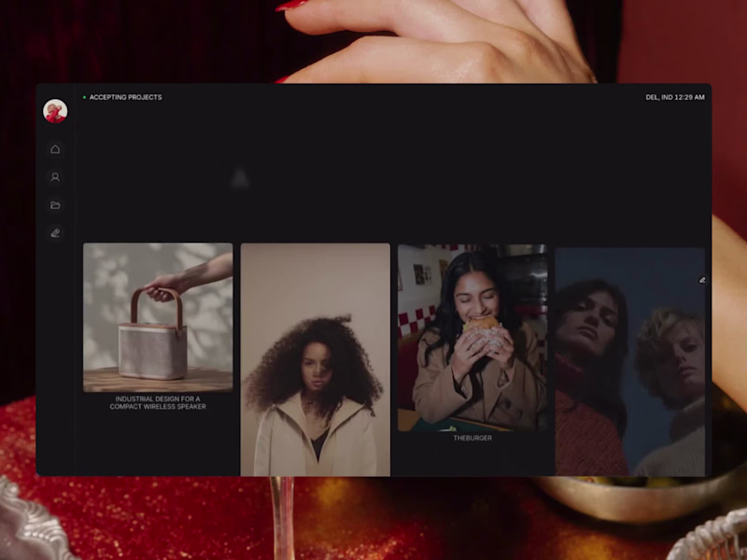This screenshot has height=560, width=747.
Task: Open the pencil icon in sidebar
Action: (55, 232)
